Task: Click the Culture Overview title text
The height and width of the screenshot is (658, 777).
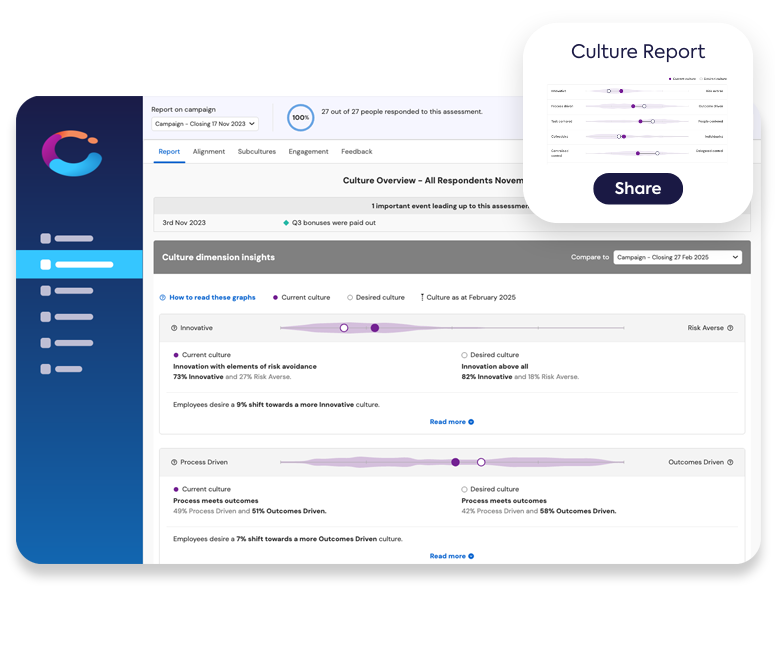Action: [433, 181]
